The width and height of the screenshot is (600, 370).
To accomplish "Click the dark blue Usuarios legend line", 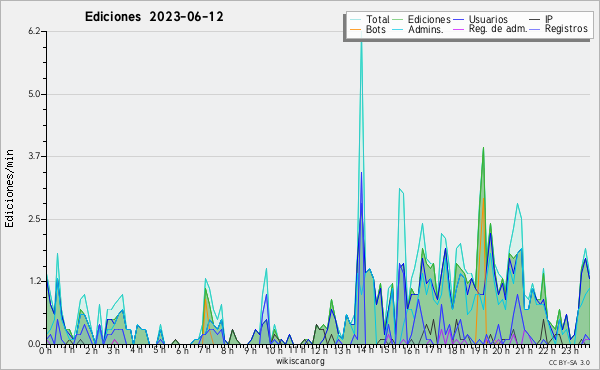I will [x=458, y=19].
